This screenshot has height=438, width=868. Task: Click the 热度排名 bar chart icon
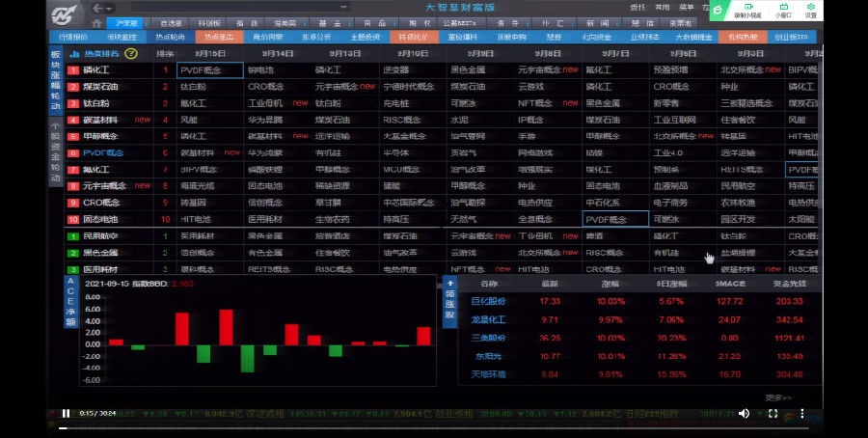pyautogui.click(x=74, y=54)
